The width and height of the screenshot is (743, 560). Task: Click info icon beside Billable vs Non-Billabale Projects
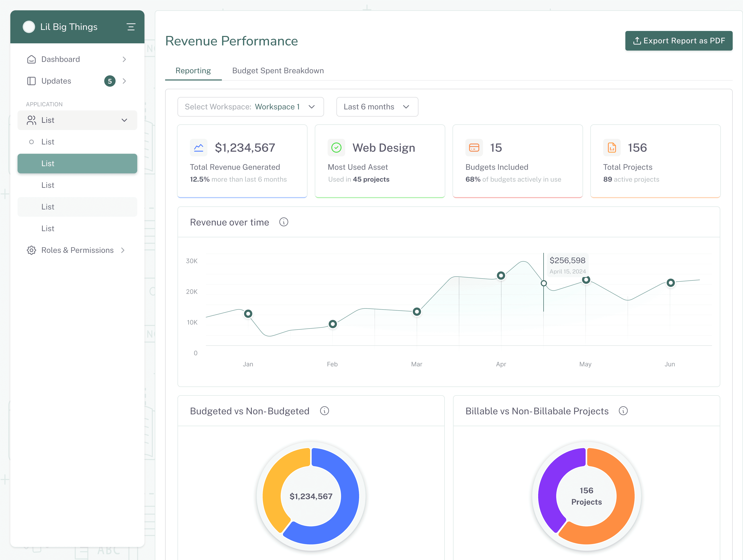[x=623, y=411]
